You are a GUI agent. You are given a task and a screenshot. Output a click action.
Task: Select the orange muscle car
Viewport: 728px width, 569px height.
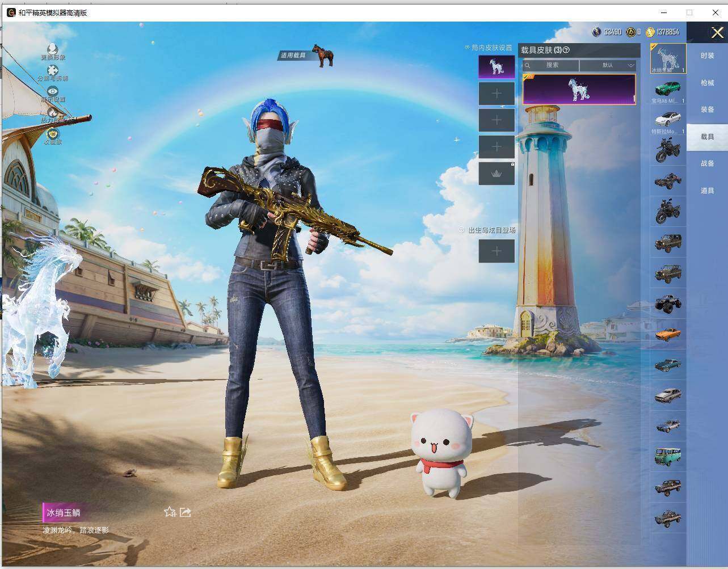(x=668, y=334)
